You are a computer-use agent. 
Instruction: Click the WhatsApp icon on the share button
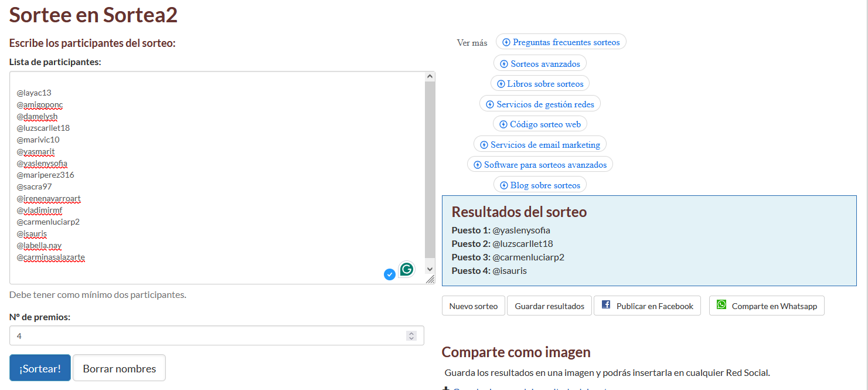[721, 305]
